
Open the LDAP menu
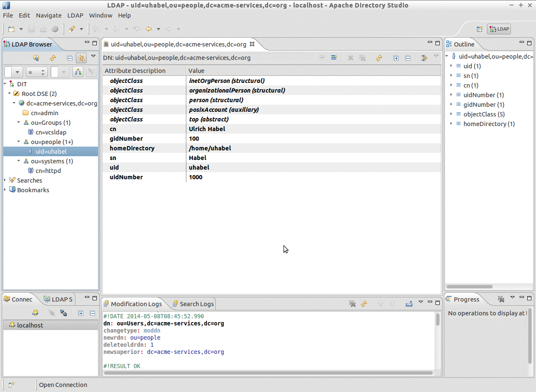tap(75, 15)
